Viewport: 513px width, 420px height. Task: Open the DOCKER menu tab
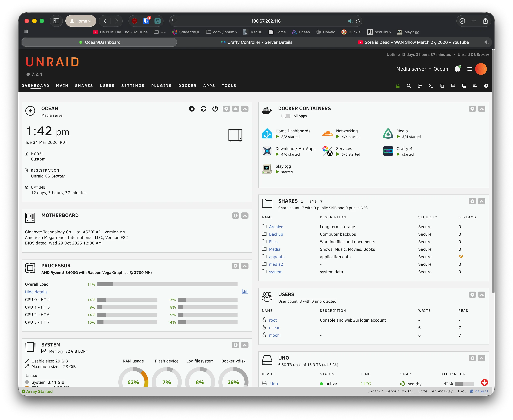click(187, 86)
